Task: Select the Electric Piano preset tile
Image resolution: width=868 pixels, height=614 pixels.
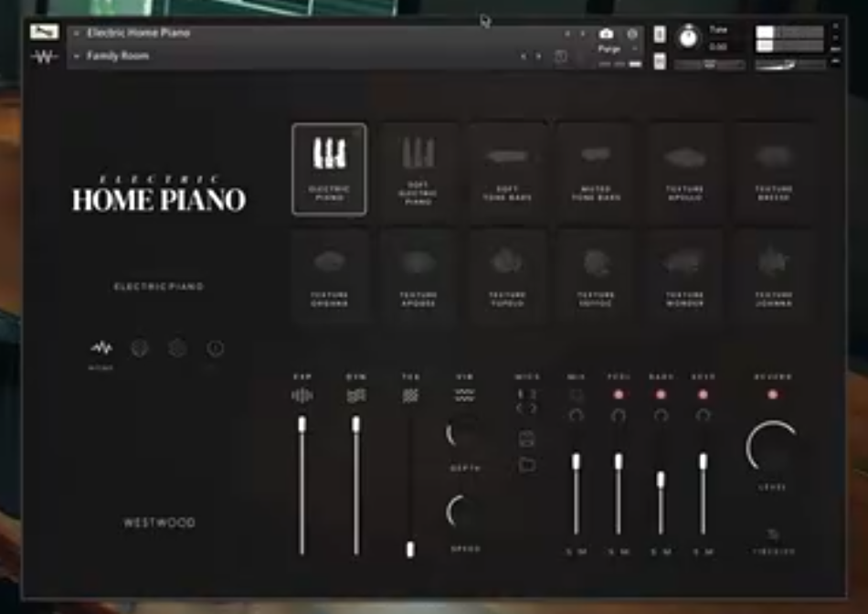Action: 329,169
